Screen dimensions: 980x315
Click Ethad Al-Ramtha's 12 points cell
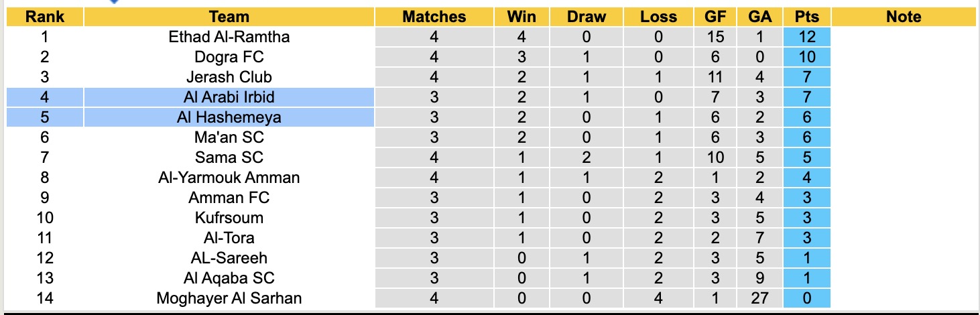click(x=806, y=37)
